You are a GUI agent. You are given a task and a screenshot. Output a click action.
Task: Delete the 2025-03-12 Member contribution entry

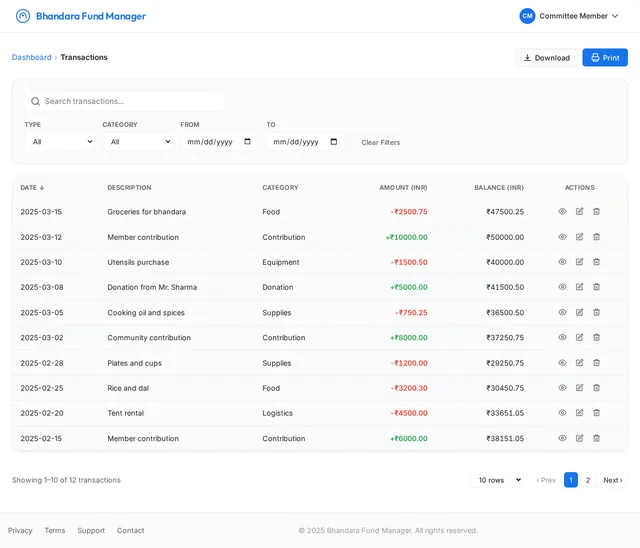596,237
